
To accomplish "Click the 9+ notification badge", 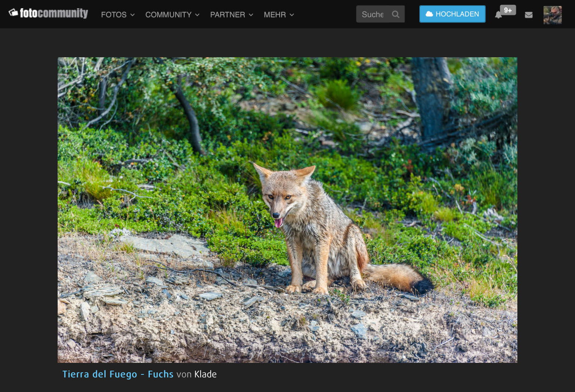I will 508,10.
